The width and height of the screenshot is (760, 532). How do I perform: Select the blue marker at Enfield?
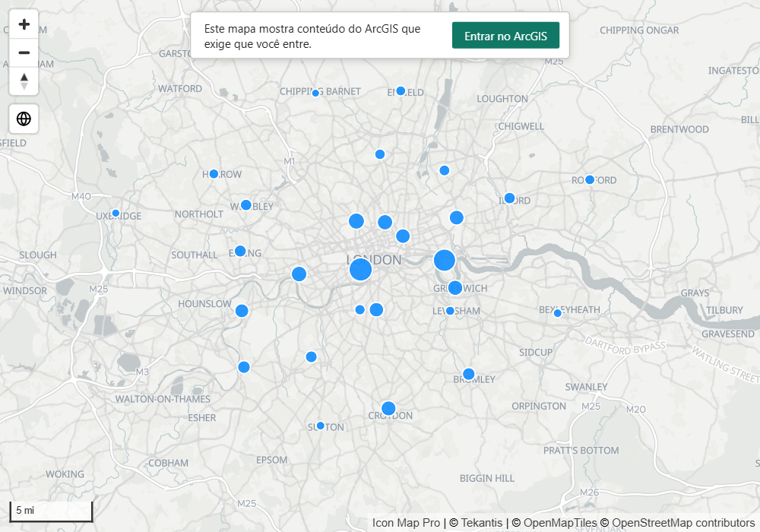[x=401, y=91]
